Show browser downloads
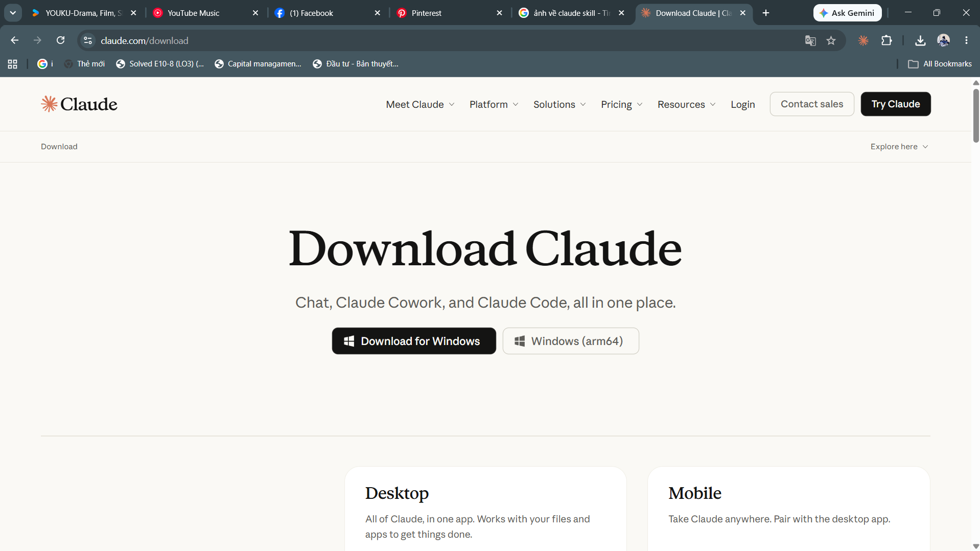The image size is (980, 551). 920,40
